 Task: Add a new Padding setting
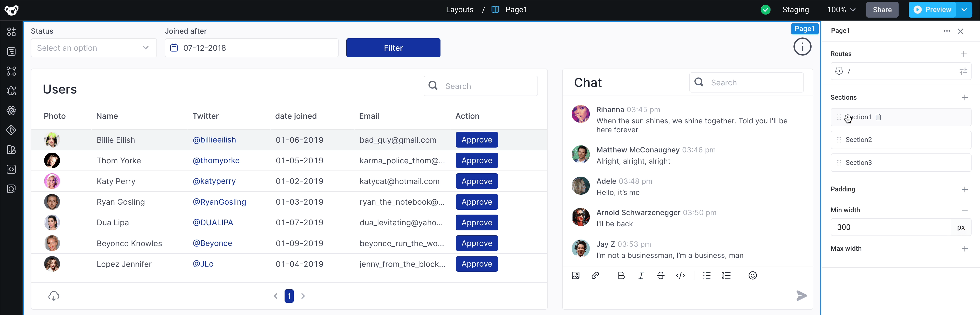pyautogui.click(x=964, y=189)
